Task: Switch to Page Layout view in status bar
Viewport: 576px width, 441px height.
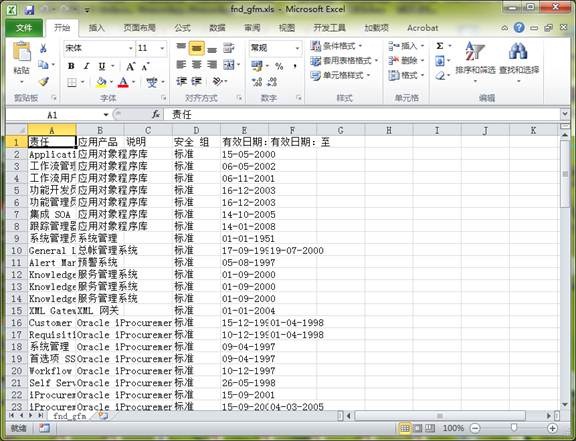Action: 418,428
